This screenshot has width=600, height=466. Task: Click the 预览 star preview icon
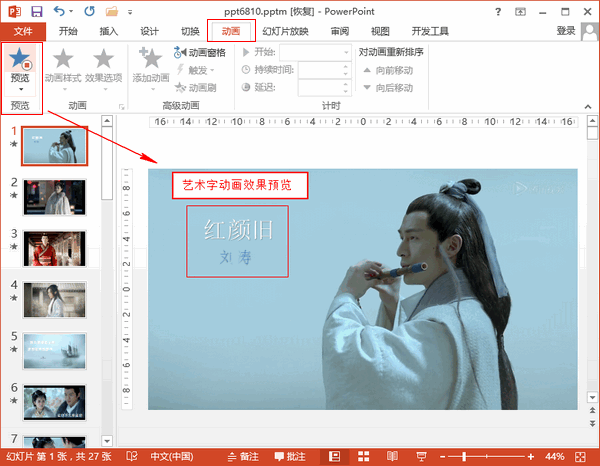click(x=20, y=58)
